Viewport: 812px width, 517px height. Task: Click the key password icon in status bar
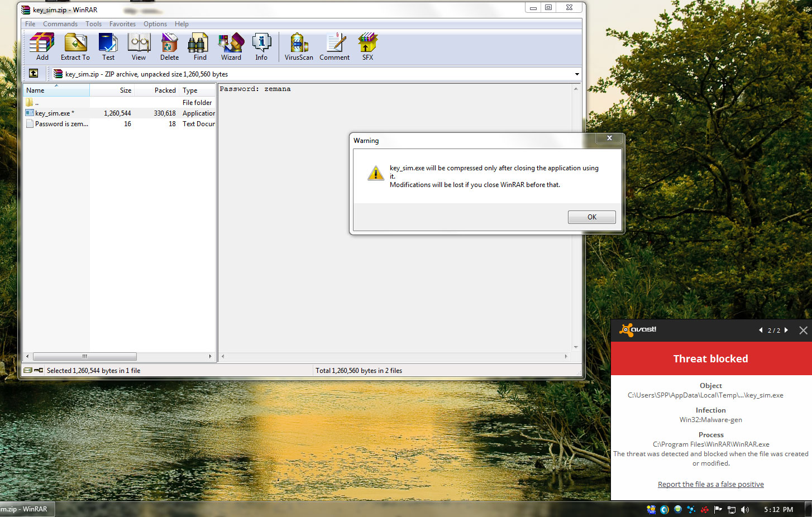tap(39, 370)
